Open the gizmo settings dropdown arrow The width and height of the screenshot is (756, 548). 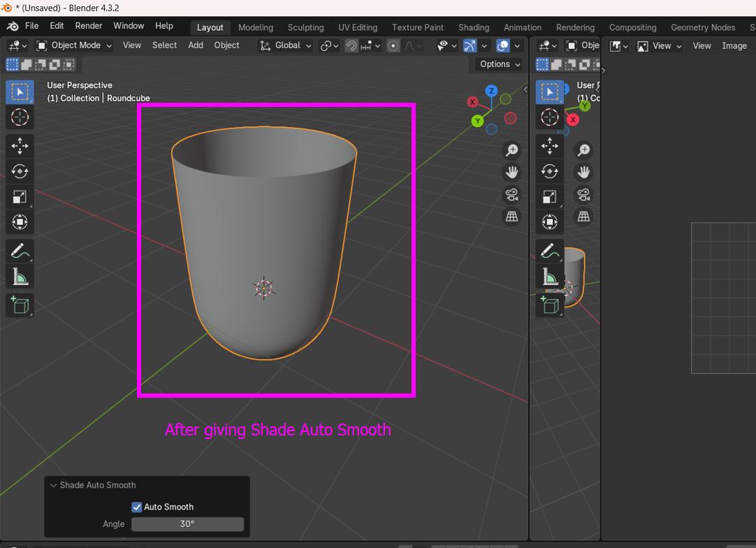(x=484, y=46)
